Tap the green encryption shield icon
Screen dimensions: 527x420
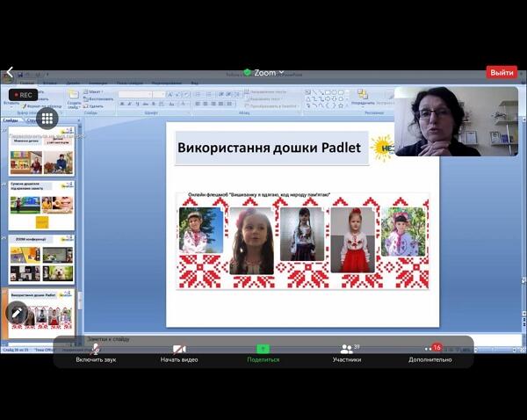point(248,72)
